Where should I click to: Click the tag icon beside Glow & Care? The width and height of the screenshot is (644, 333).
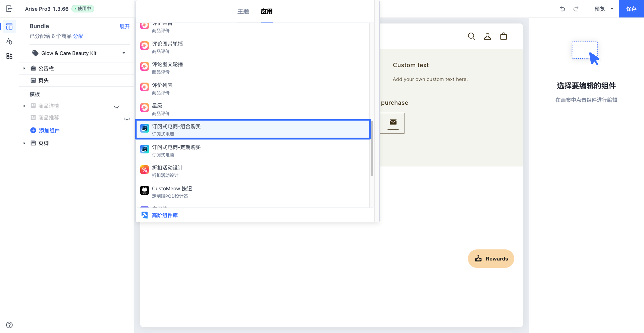click(x=35, y=53)
